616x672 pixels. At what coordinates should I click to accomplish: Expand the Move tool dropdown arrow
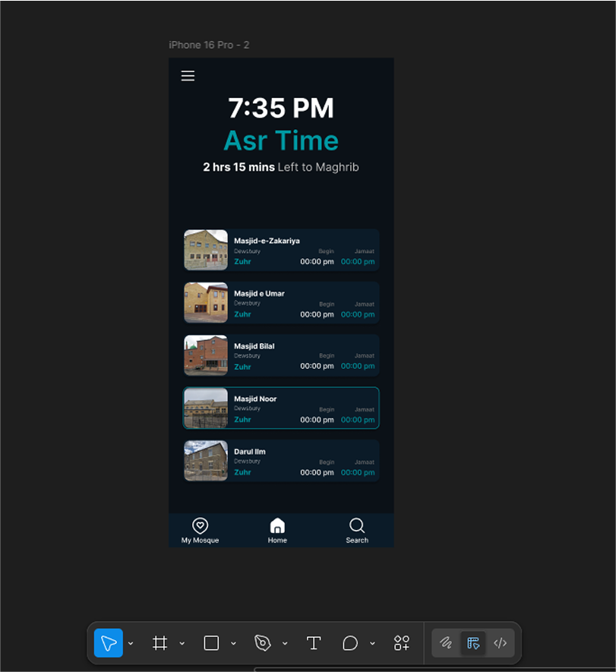(131, 644)
